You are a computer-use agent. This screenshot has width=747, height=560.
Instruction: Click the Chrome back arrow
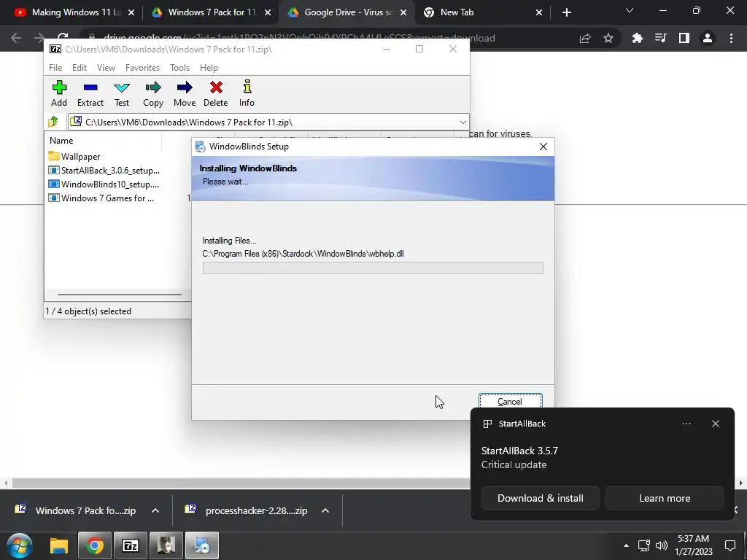pyautogui.click(x=16, y=38)
